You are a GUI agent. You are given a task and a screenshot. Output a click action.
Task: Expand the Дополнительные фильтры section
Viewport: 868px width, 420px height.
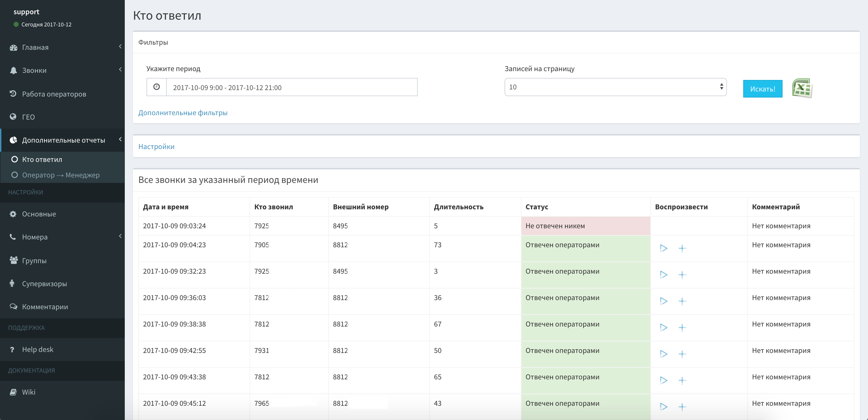183,113
